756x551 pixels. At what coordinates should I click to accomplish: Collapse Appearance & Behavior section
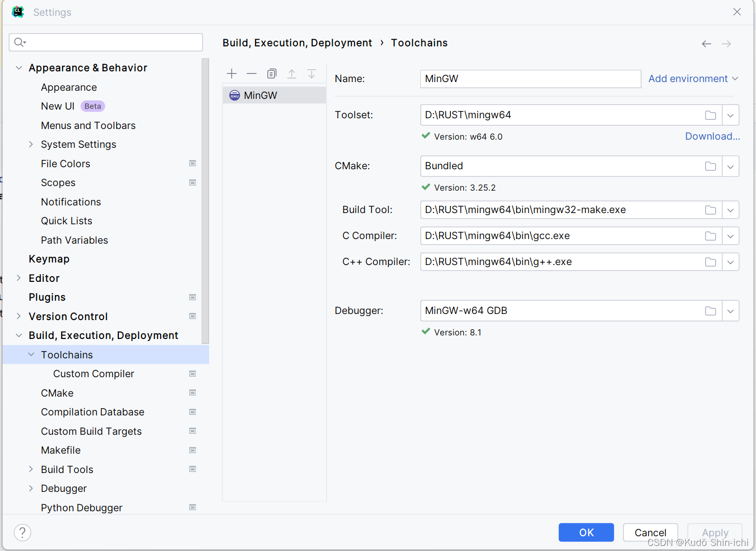point(19,68)
